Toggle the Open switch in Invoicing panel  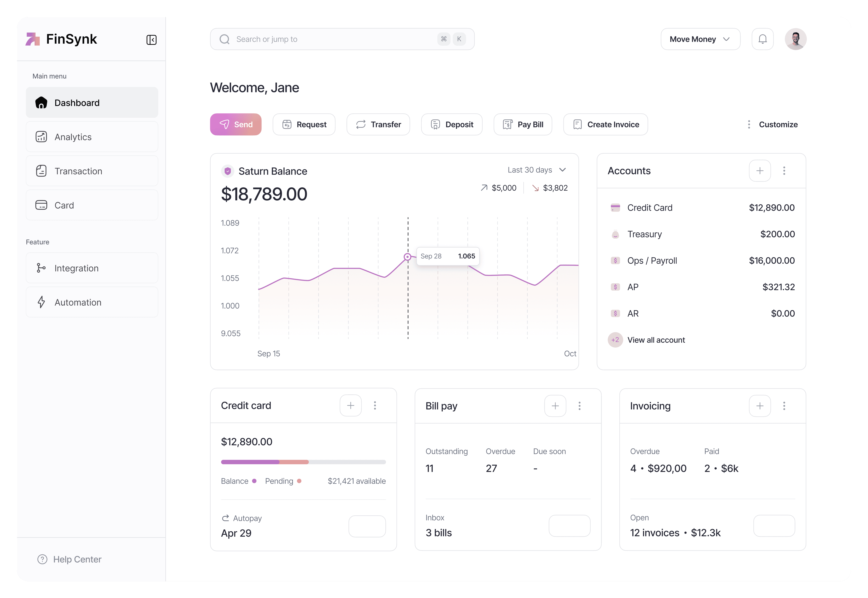pyautogui.click(x=774, y=526)
